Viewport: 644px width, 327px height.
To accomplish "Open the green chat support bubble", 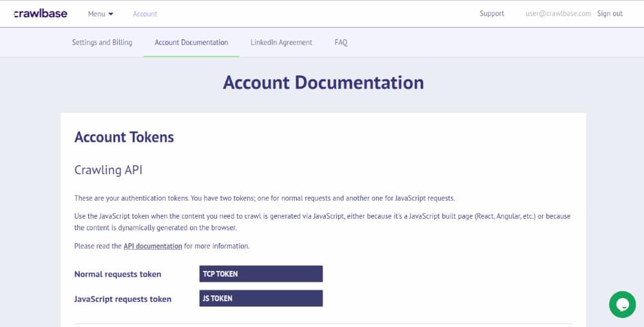I will tap(622, 304).
